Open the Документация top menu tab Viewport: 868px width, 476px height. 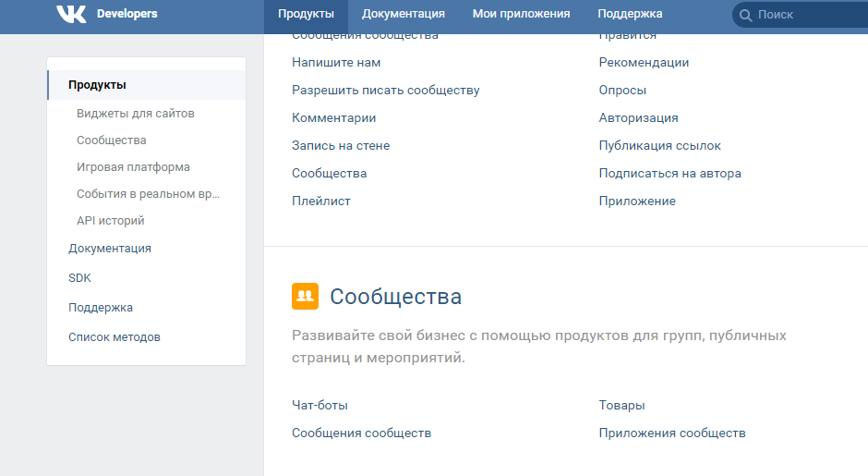click(x=404, y=14)
